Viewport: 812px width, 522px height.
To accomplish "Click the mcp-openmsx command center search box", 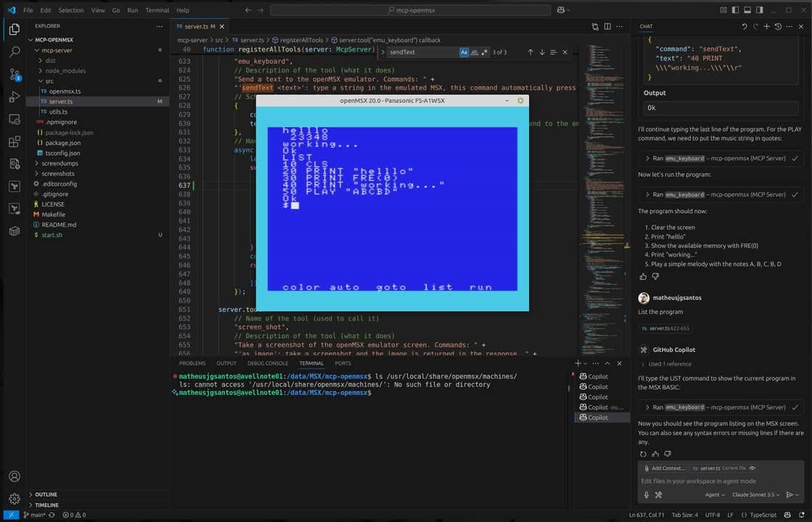I will click(411, 10).
